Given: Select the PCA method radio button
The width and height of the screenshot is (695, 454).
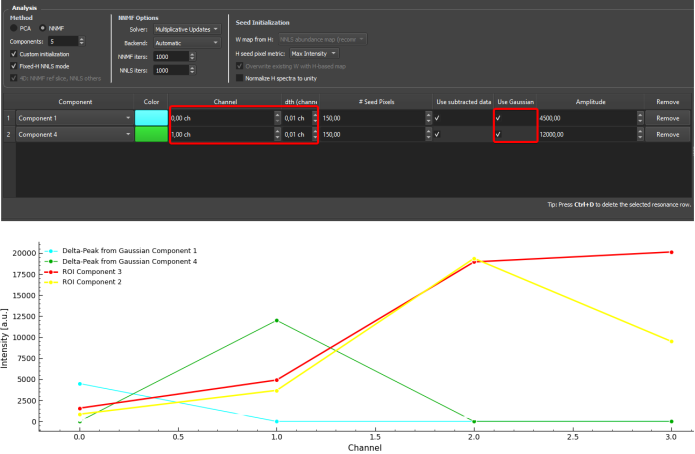Looking at the screenshot, I should [14, 28].
